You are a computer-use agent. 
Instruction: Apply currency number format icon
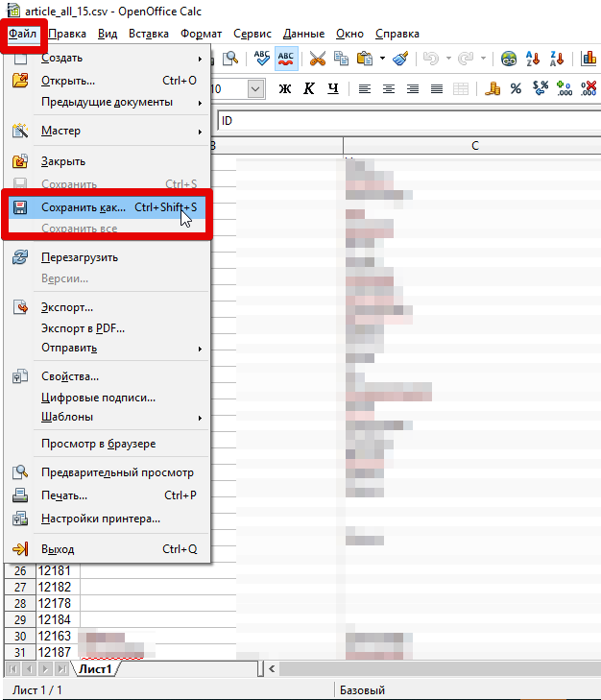point(493,89)
